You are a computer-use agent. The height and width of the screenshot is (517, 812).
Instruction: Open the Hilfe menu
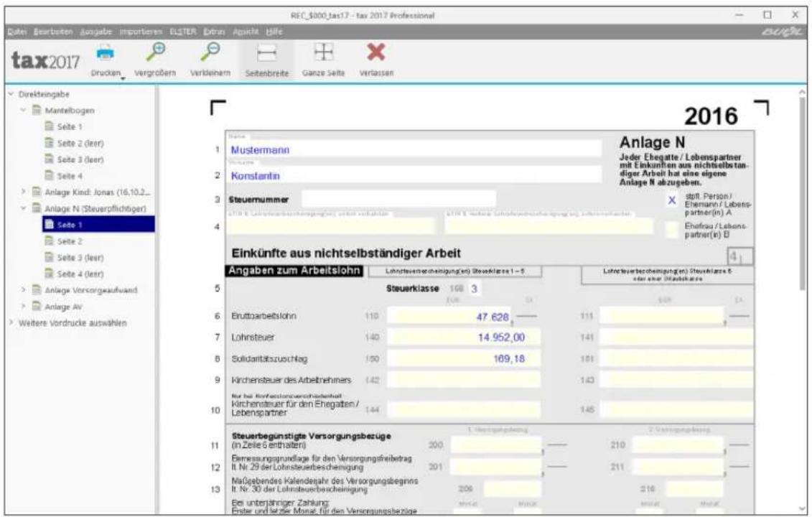(274, 32)
